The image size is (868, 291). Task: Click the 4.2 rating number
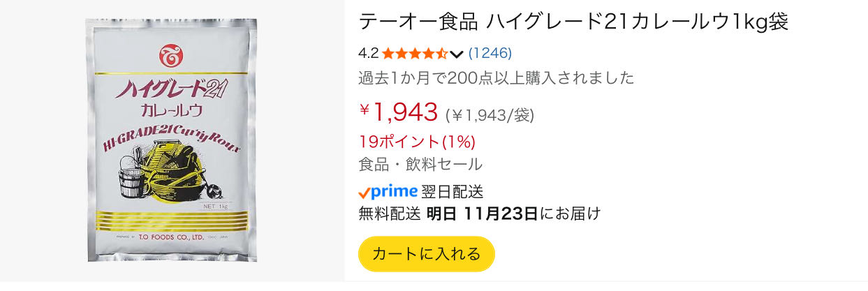point(367,53)
